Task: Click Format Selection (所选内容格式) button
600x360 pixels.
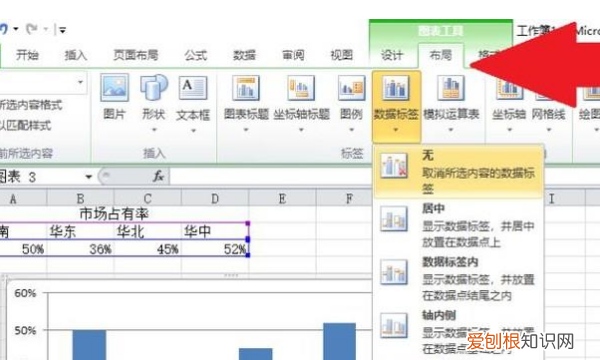Action: [x=31, y=105]
